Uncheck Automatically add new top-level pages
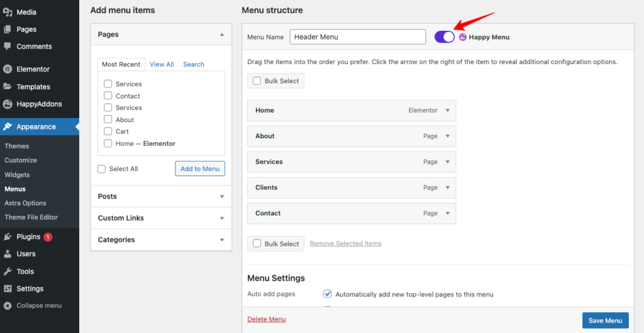 coord(328,294)
